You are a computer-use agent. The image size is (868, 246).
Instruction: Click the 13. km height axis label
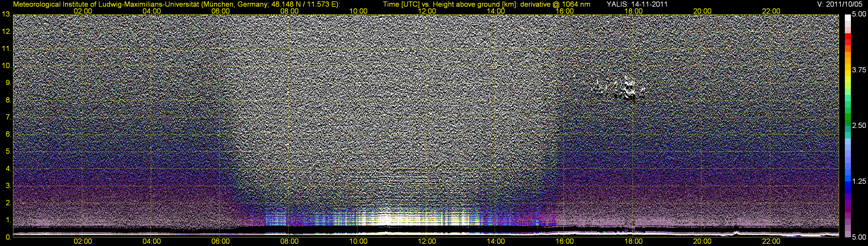6,14
